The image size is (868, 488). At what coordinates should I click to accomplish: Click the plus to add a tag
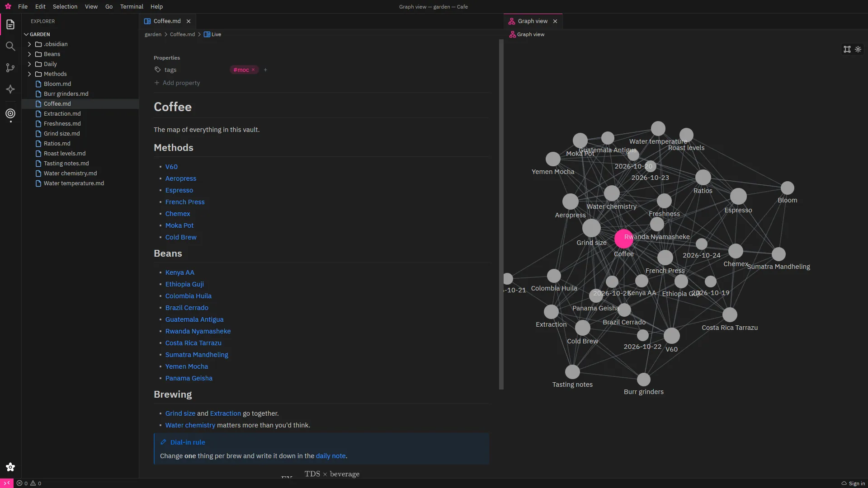click(x=265, y=70)
